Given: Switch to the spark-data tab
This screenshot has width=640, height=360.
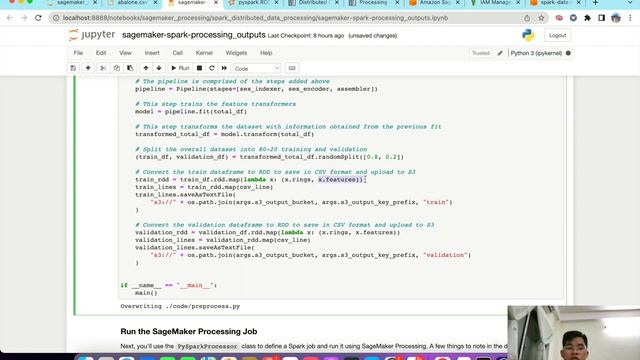Looking at the screenshot, I should click(555, 3).
